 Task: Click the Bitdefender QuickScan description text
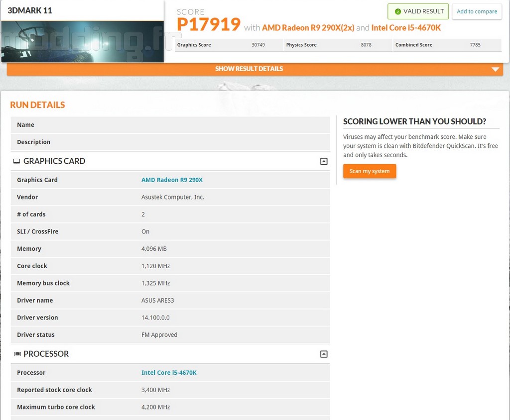tap(420, 146)
